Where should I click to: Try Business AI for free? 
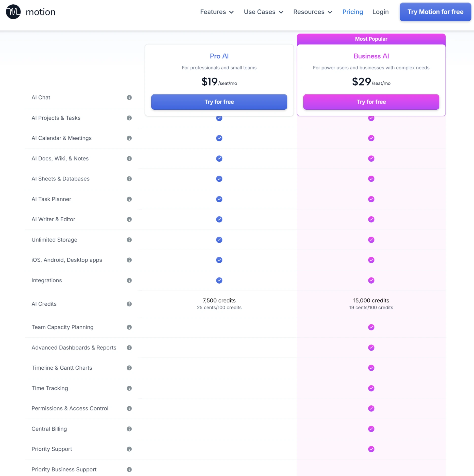pos(371,102)
